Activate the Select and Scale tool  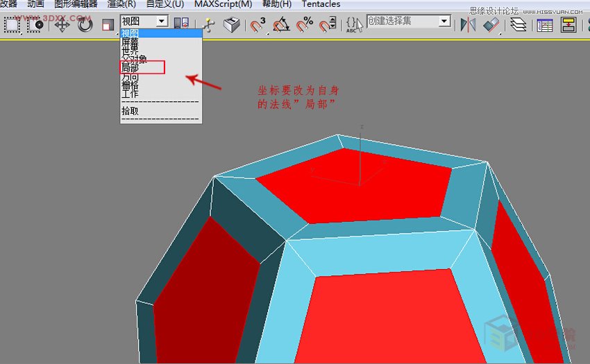tap(108, 25)
